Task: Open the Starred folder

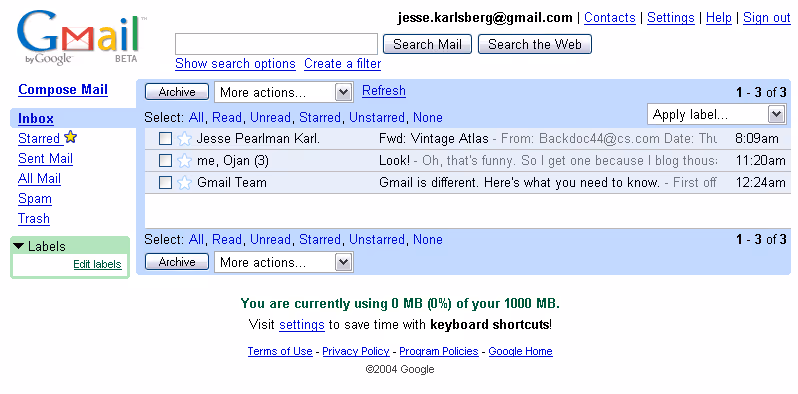Action: coord(39,138)
